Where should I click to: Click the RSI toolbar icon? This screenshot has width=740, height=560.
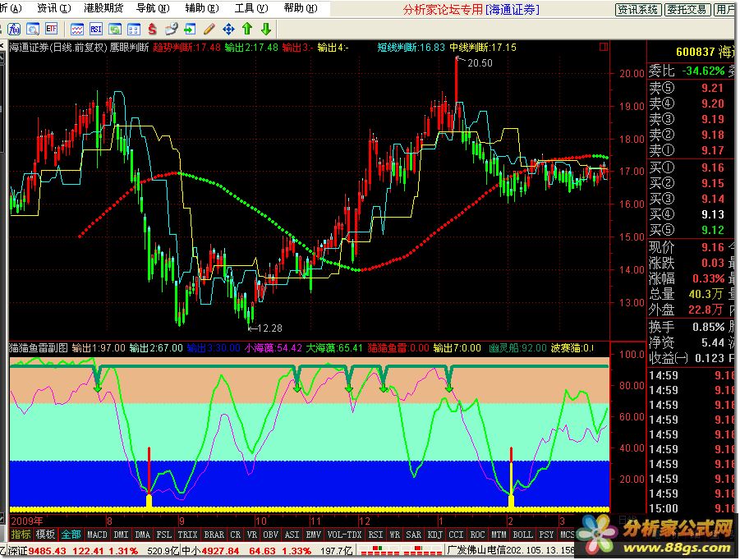click(x=96, y=30)
